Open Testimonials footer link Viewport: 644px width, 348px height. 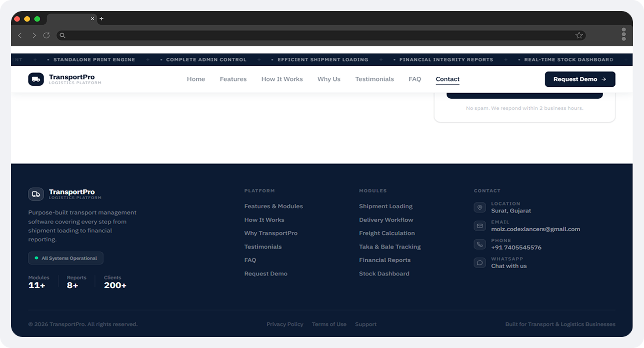[263, 247]
